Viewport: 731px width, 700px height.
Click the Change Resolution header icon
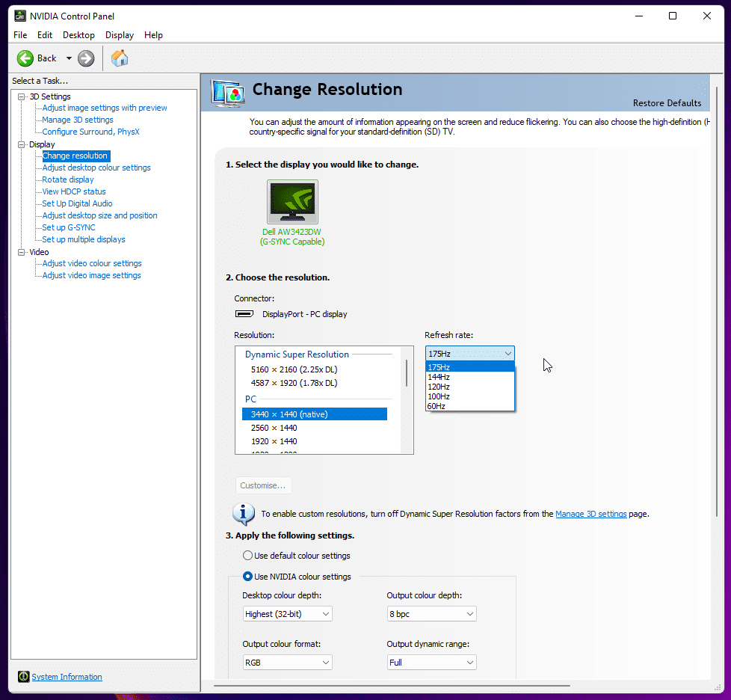pyautogui.click(x=228, y=93)
